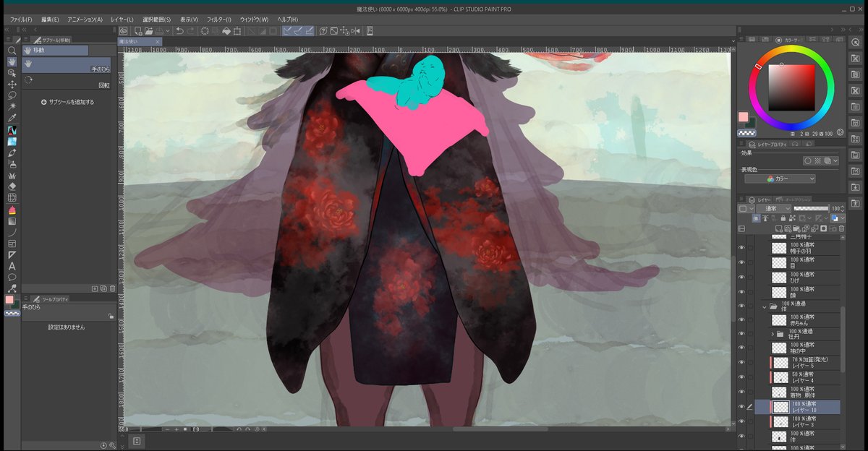Select the Hand move tool in toolbox

tap(12, 61)
